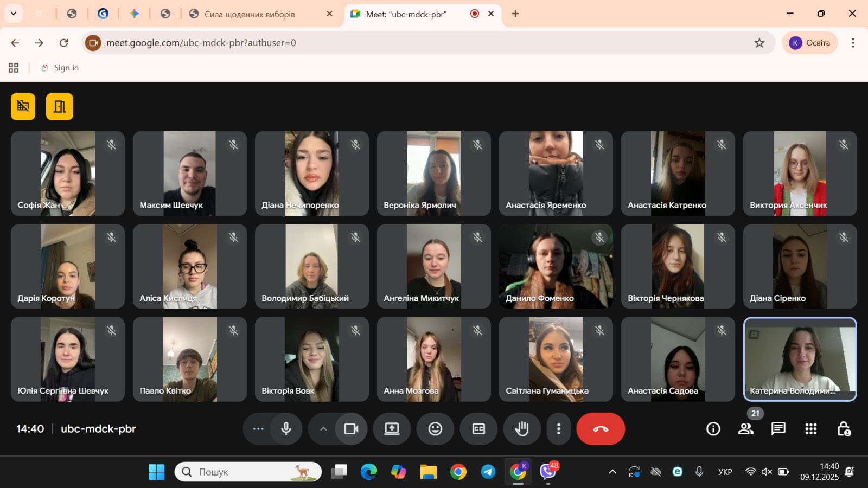Select Данило Фоменко's video tile
868x488 pixels.
(556, 266)
